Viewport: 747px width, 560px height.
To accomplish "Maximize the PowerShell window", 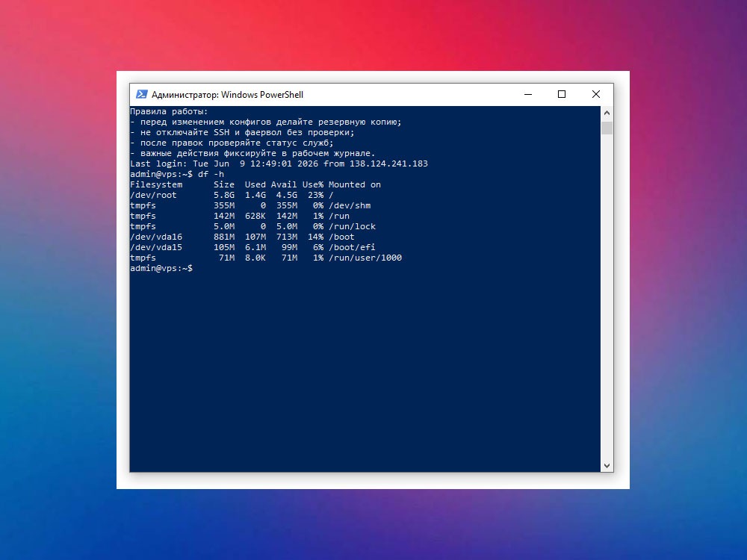I will point(562,94).
